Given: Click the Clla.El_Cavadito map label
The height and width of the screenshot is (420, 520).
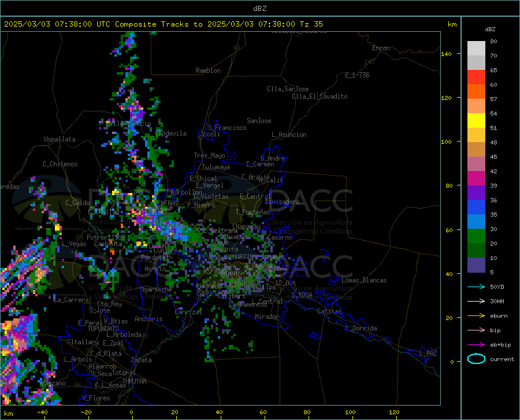Looking at the screenshot, I should (x=320, y=96).
